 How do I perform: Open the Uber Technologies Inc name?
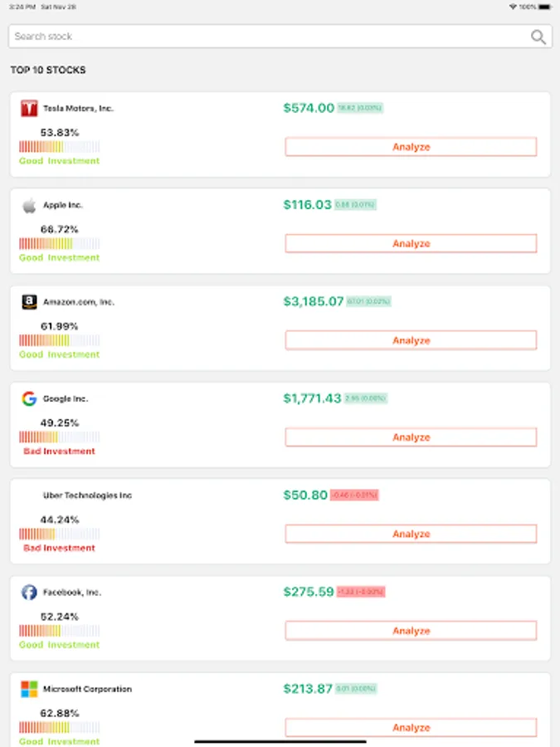pyautogui.click(x=87, y=496)
